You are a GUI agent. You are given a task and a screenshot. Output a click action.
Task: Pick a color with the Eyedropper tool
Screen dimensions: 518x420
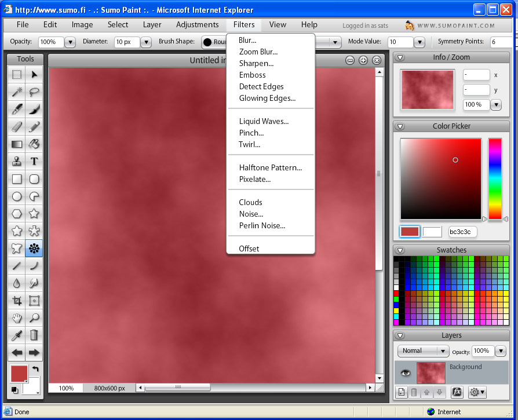[x=16, y=335]
